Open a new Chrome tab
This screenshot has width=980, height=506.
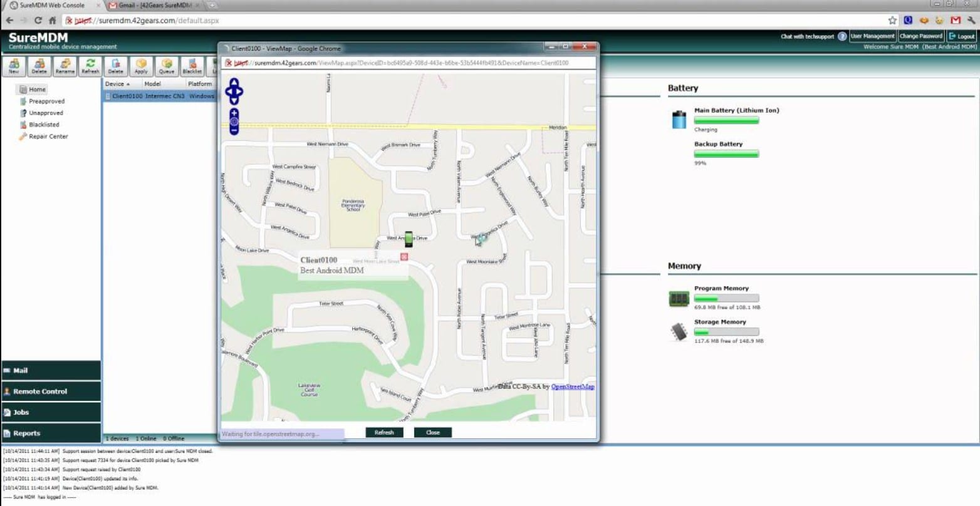pyautogui.click(x=212, y=6)
